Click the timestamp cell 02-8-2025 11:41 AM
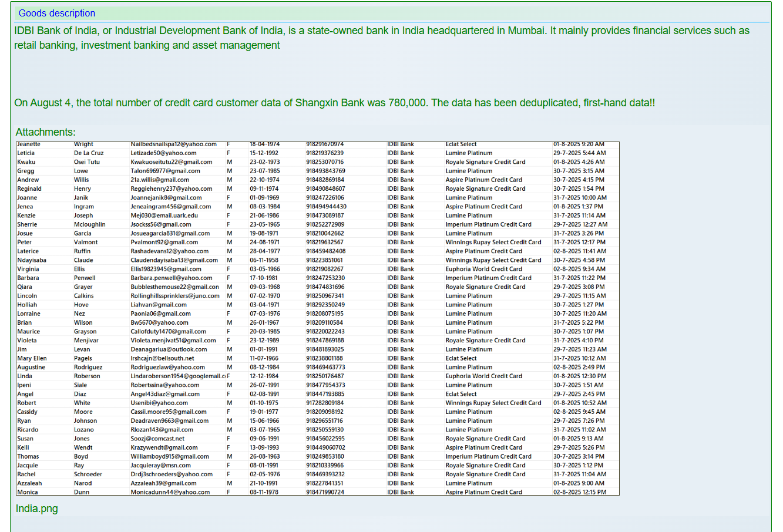 [580, 251]
